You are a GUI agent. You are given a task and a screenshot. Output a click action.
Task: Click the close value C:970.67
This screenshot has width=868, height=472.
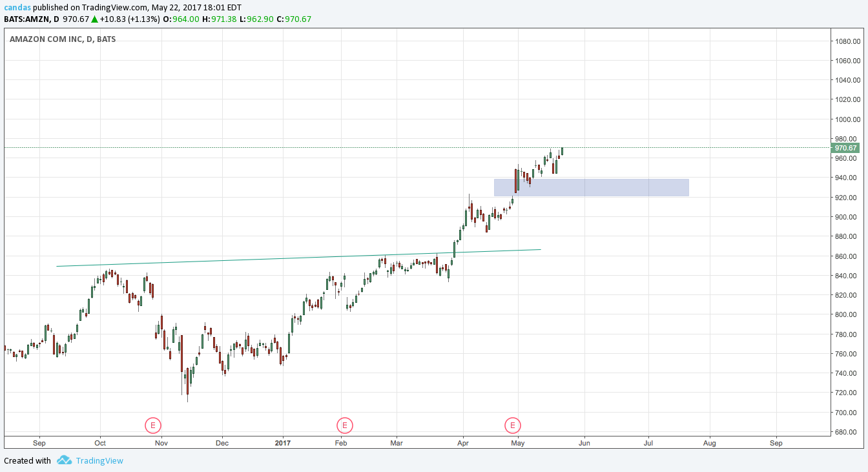[x=293, y=19]
